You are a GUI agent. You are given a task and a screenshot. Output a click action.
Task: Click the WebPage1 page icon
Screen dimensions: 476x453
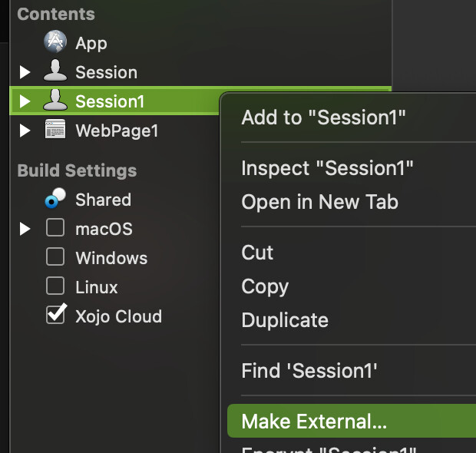click(x=55, y=129)
